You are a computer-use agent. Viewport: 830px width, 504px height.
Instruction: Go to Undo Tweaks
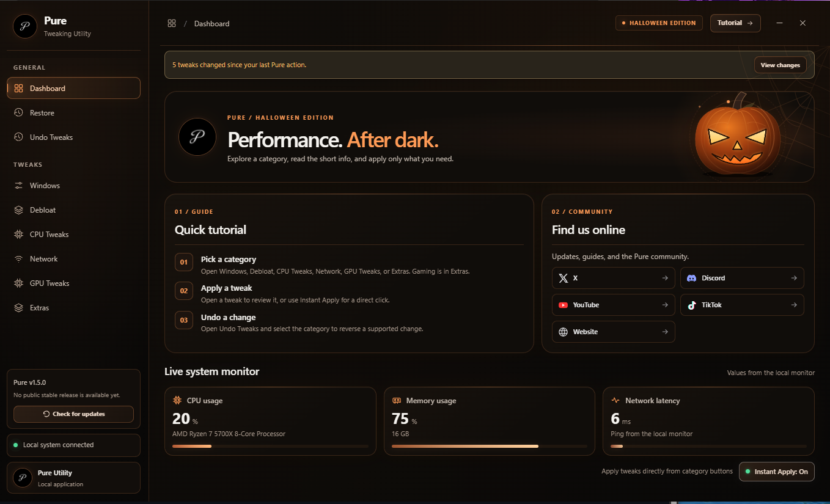tap(73, 137)
